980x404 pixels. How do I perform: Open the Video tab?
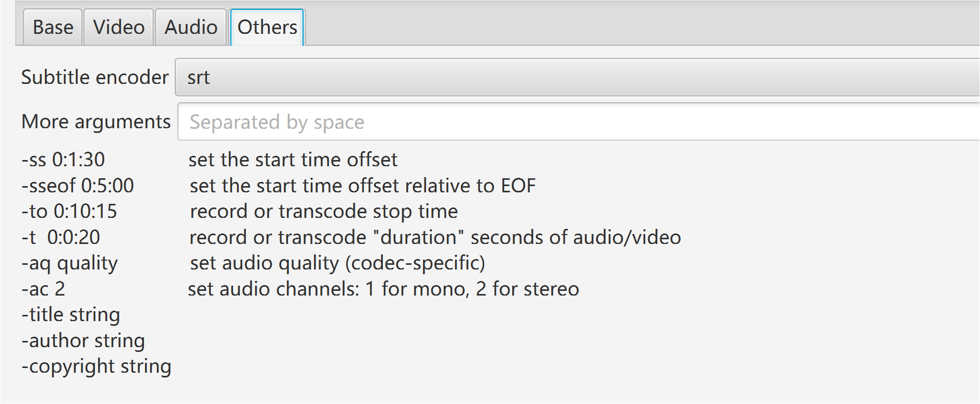[x=118, y=28]
